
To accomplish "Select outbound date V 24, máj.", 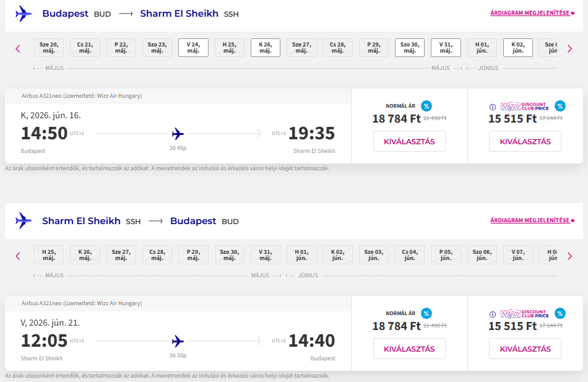I will point(193,48).
